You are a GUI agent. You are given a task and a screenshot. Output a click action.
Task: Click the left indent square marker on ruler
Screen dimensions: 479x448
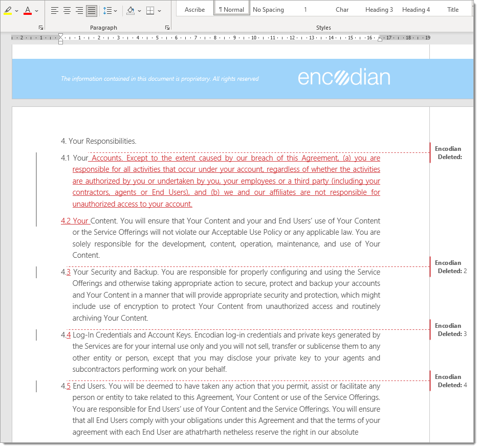click(x=60, y=42)
